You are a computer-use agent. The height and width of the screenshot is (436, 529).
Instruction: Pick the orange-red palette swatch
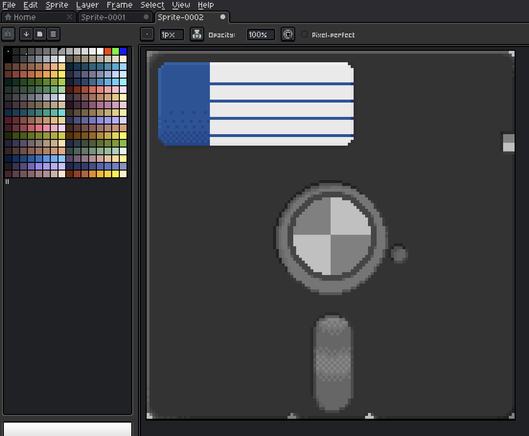click(x=108, y=51)
